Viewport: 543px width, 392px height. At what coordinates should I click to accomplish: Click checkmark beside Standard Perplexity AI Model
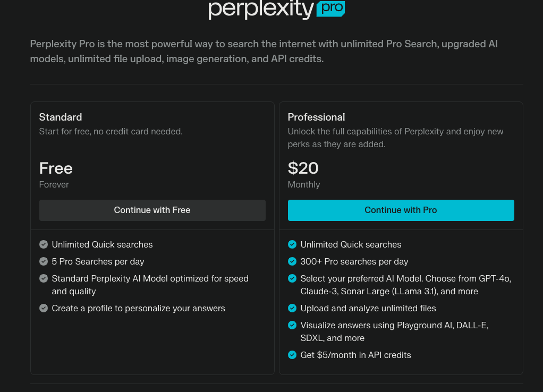pos(44,278)
